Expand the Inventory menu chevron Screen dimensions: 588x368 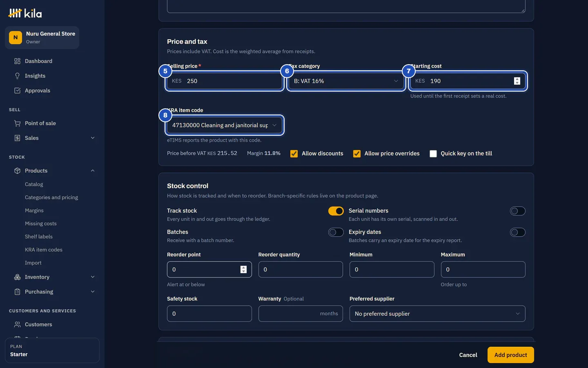[x=93, y=277]
